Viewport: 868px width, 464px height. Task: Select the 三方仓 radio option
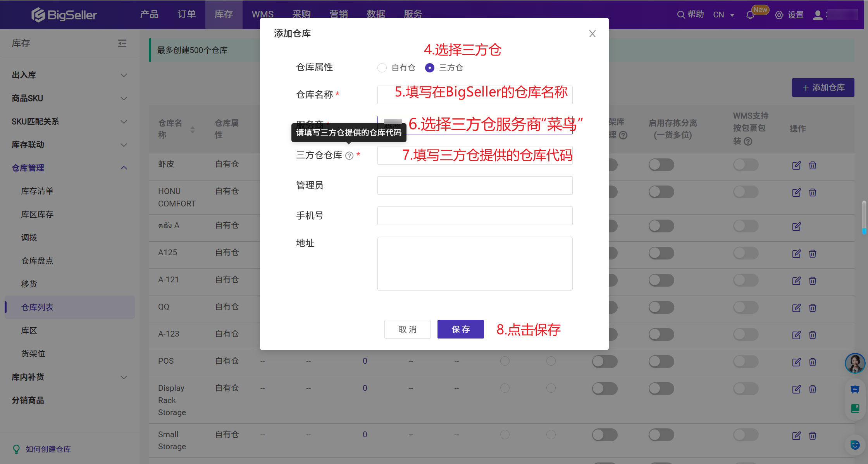tap(429, 68)
